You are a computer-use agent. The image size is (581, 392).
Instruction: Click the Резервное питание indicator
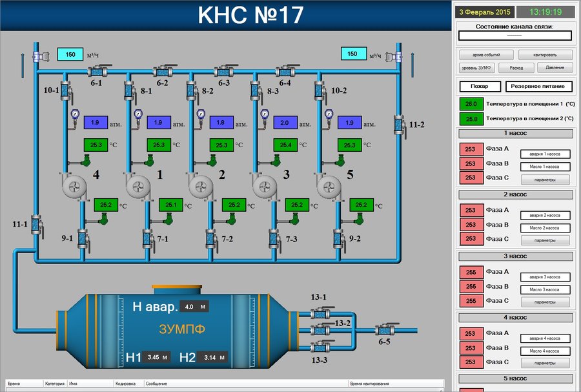pos(538,86)
